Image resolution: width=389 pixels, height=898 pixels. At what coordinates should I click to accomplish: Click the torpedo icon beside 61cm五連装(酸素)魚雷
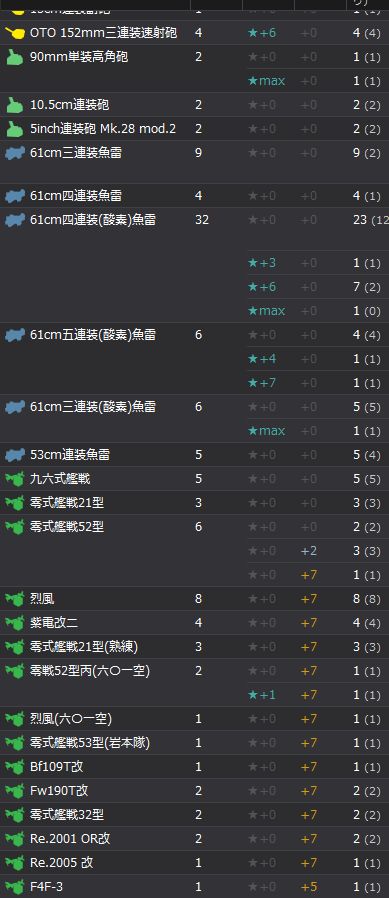(15, 334)
